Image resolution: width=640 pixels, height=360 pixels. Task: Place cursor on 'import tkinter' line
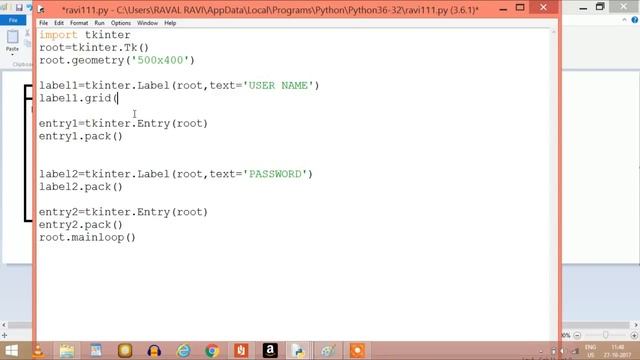click(85, 35)
